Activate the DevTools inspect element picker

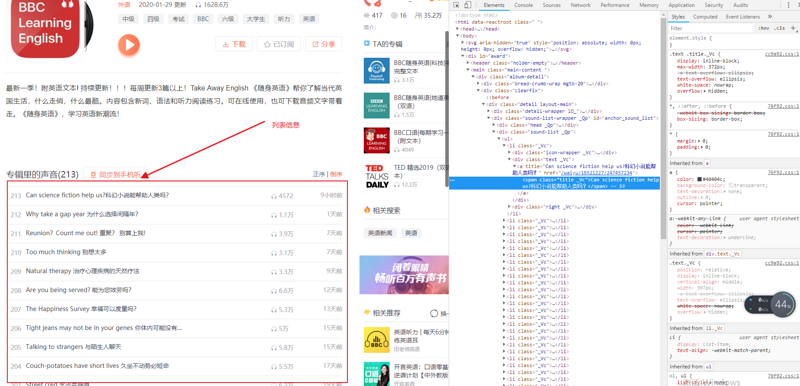tap(456, 5)
